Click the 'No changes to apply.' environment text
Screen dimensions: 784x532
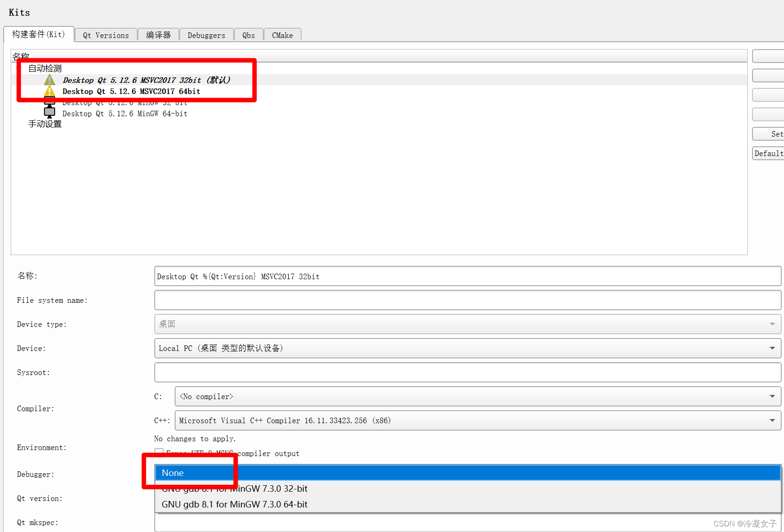coord(195,438)
